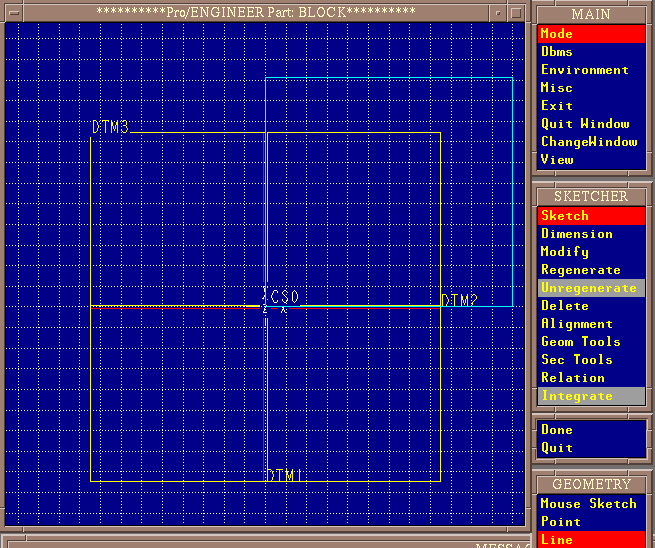This screenshot has width=655, height=548.
Task: Choose ChangeWindow in MAIN menu
Action: pyautogui.click(x=591, y=142)
